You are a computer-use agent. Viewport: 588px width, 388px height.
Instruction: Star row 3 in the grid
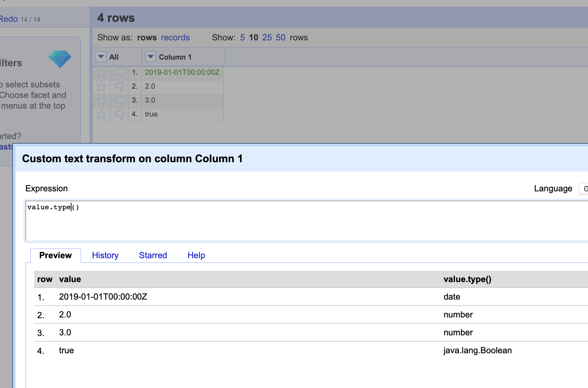(101, 101)
